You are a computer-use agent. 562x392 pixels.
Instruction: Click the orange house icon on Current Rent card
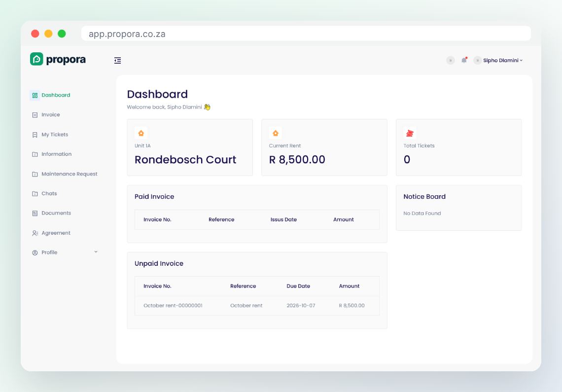point(275,133)
